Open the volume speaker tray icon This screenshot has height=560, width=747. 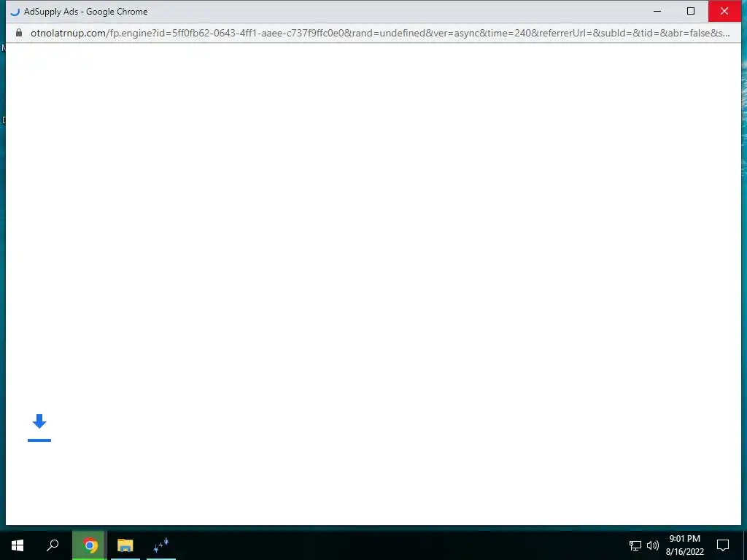(653, 545)
